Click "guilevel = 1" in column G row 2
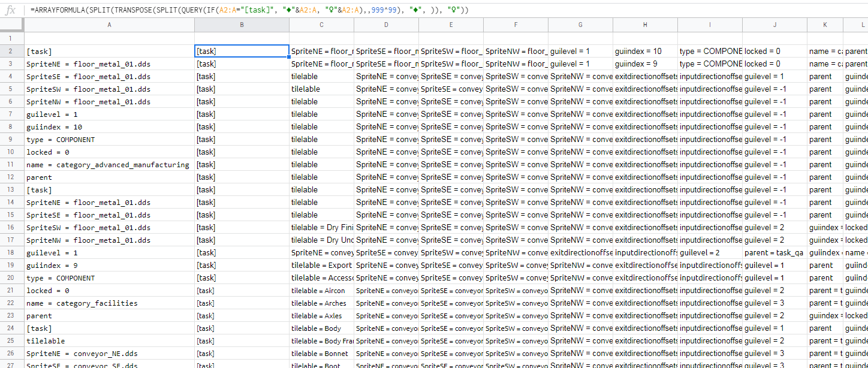The height and width of the screenshot is (368, 868). 580,51
